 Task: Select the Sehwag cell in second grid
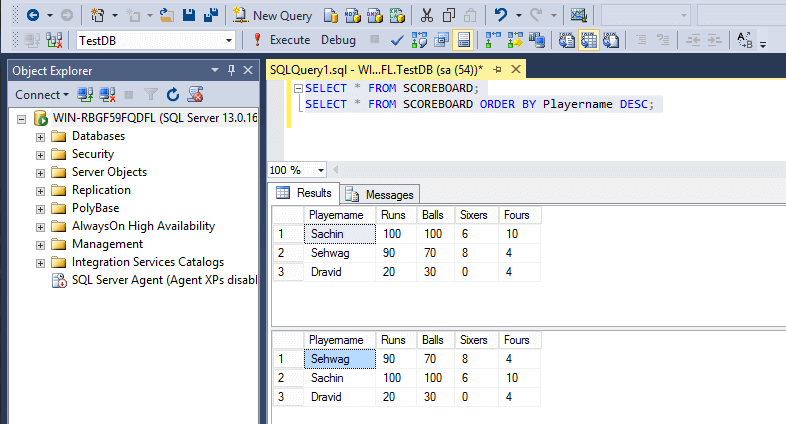point(341,357)
